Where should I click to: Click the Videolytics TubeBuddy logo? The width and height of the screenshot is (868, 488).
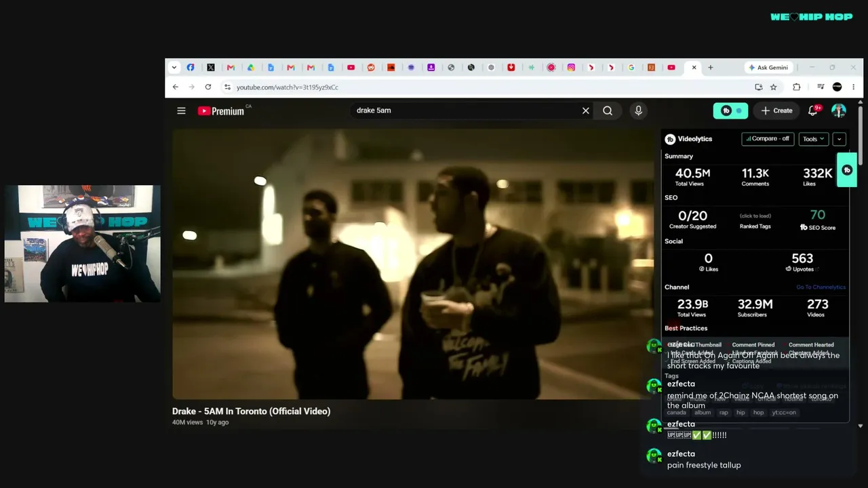tap(670, 139)
